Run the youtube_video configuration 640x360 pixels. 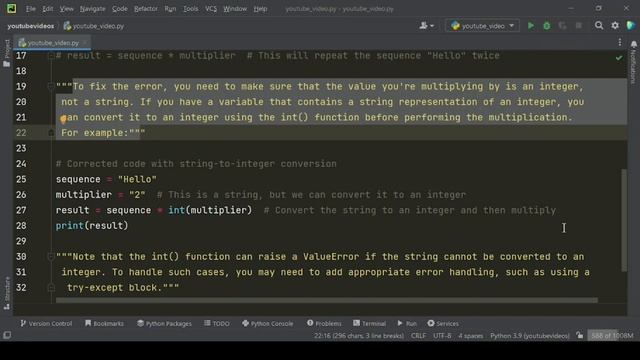[531, 26]
